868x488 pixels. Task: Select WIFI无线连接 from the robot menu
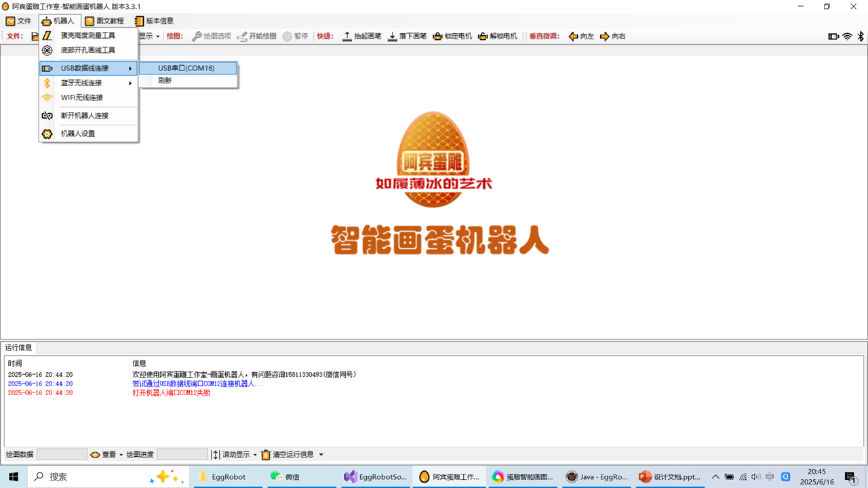click(x=81, y=98)
